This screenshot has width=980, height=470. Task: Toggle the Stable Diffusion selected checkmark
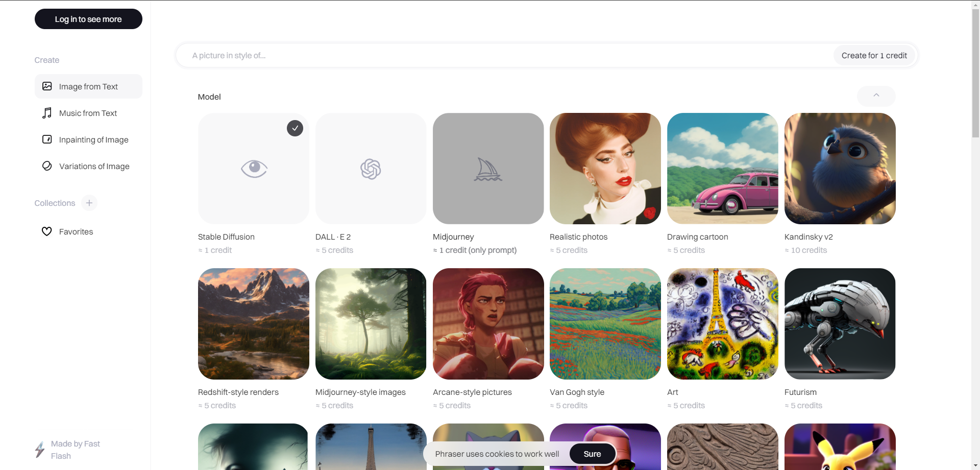point(295,128)
